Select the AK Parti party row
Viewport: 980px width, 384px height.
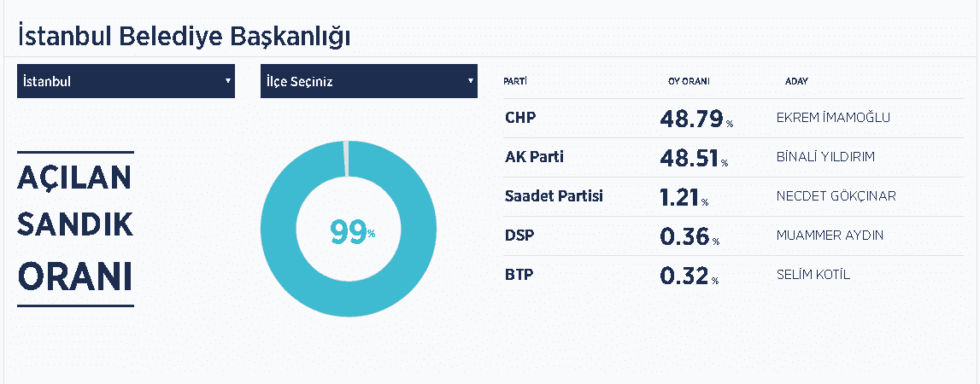click(x=733, y=157)
